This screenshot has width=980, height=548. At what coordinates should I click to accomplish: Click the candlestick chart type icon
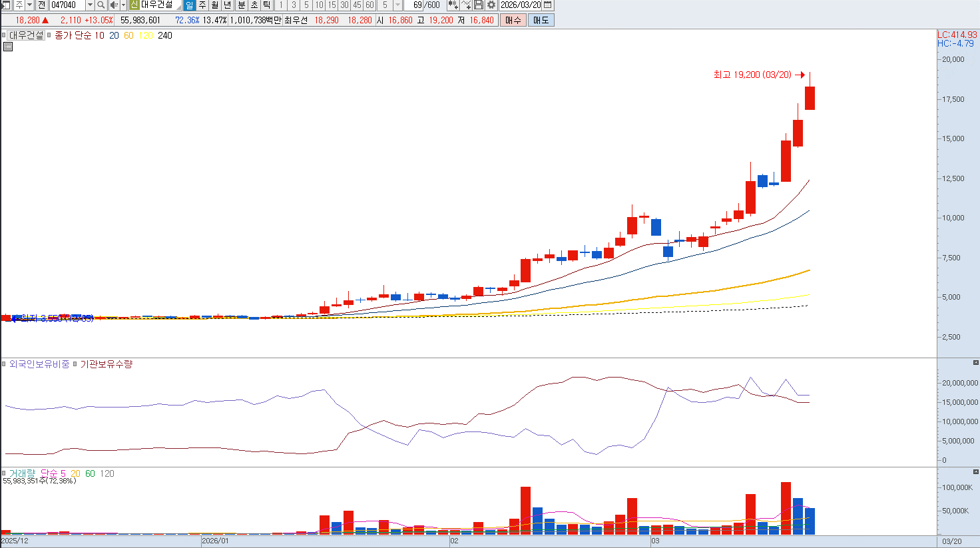[453, 5]
